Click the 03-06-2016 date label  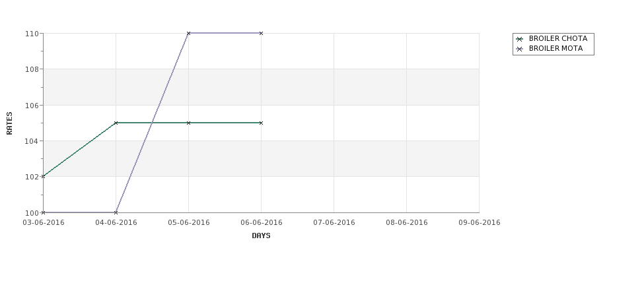[44, 223]
